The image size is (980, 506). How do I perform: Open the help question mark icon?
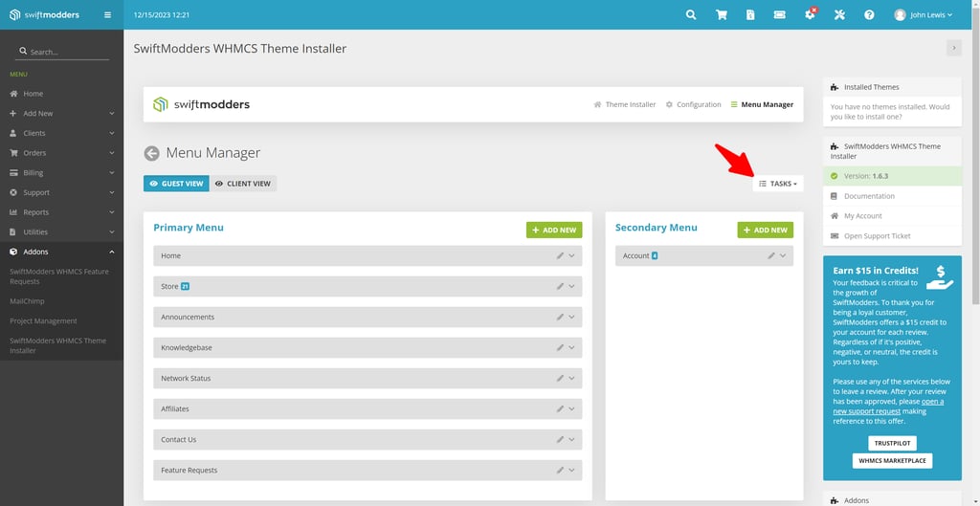869,15
